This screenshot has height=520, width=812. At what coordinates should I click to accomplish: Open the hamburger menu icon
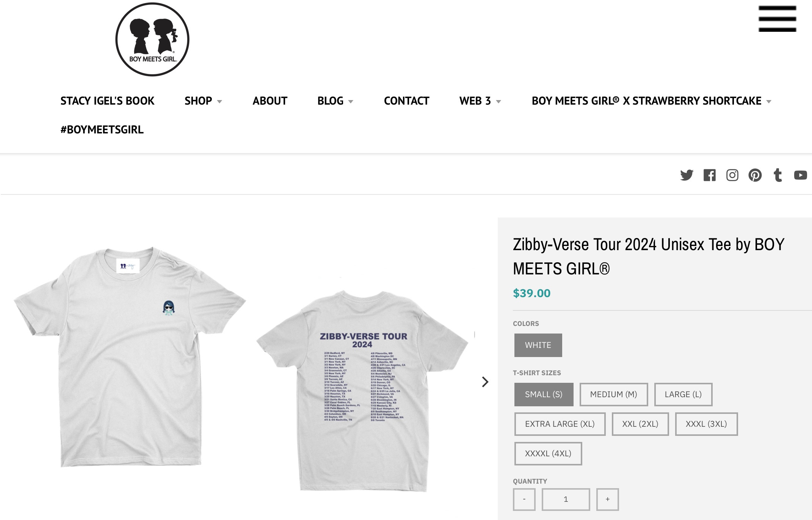tap(777, 19)
